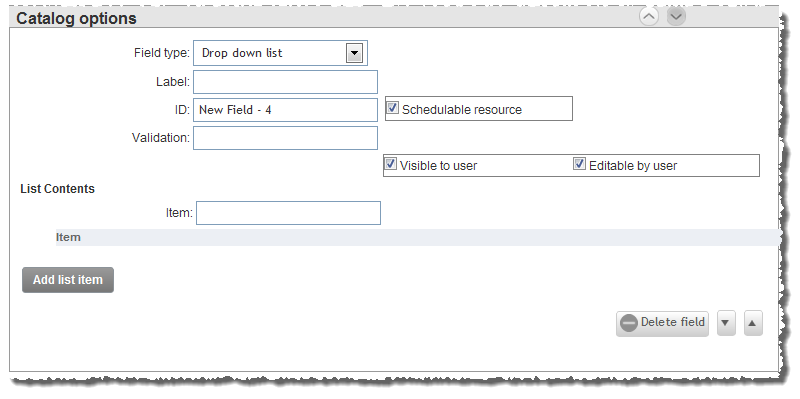Image resolution: width=800 pixels, height=399 pixels.
Task: Click the List Contents section heading
Action: (58, 189)
